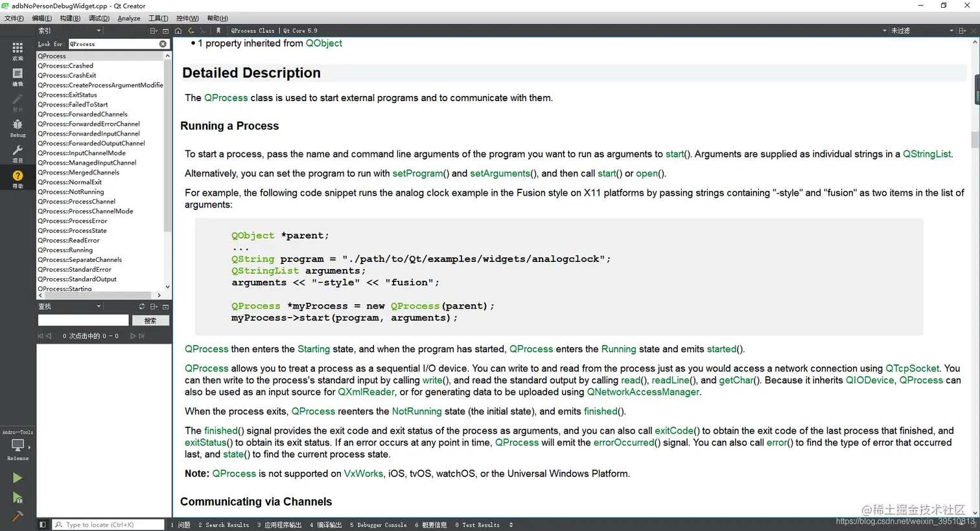Select QProcess::StandardOutput index entry
Image resolution: width=980 pixels, height=531 pixels.
[x=77, y=279]
